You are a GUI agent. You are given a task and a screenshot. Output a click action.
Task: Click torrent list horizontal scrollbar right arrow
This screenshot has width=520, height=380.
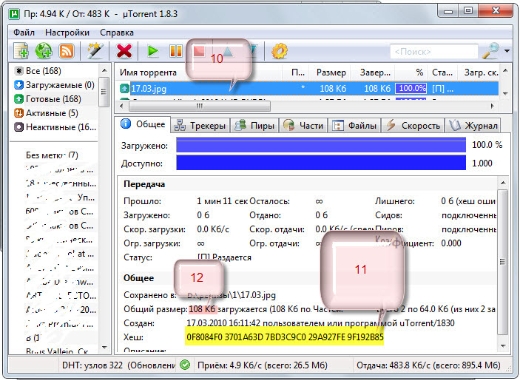tap(492, 106)
